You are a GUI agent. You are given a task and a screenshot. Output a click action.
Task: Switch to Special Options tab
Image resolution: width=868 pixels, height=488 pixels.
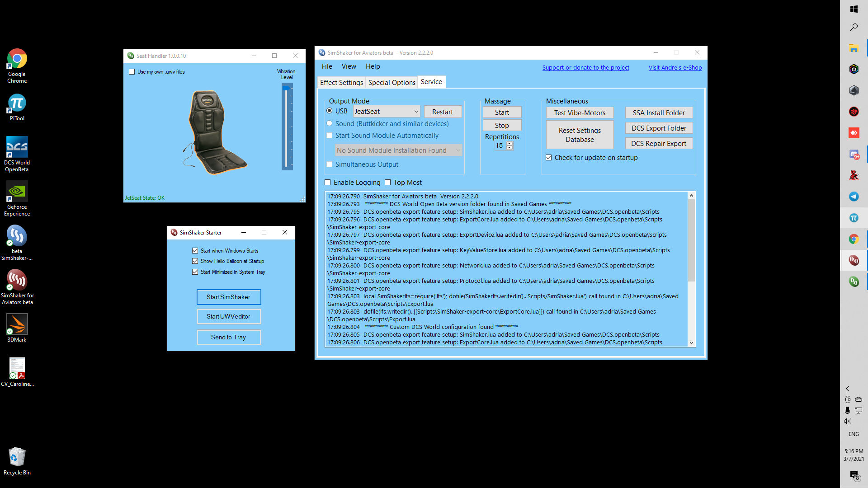click(x=392, y=82)
